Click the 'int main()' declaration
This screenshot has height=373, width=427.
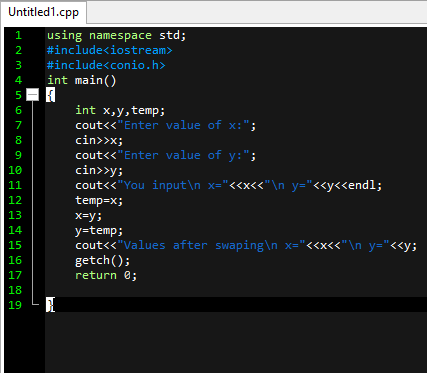(81, 80)
